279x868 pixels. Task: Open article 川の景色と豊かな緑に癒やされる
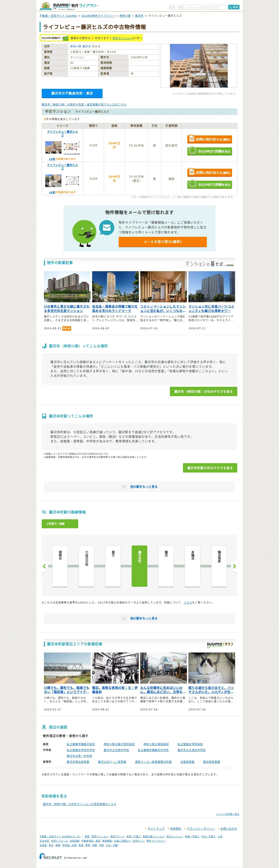coord(67,308)
